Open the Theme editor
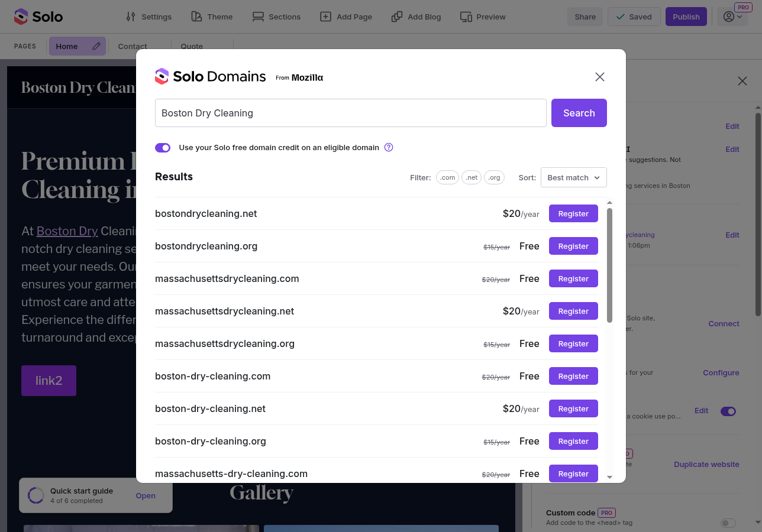The height and width of the screenshot is (532, 762). pos(212,17)
